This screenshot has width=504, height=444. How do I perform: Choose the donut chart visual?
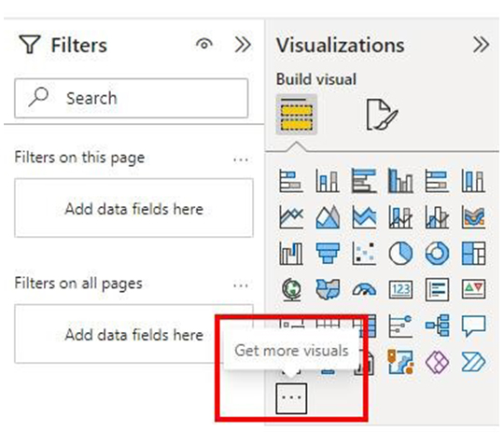point(437,253)
